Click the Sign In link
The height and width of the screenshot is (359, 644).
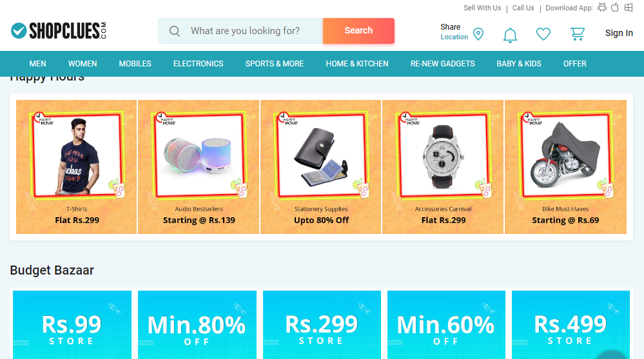click(619, 33)
